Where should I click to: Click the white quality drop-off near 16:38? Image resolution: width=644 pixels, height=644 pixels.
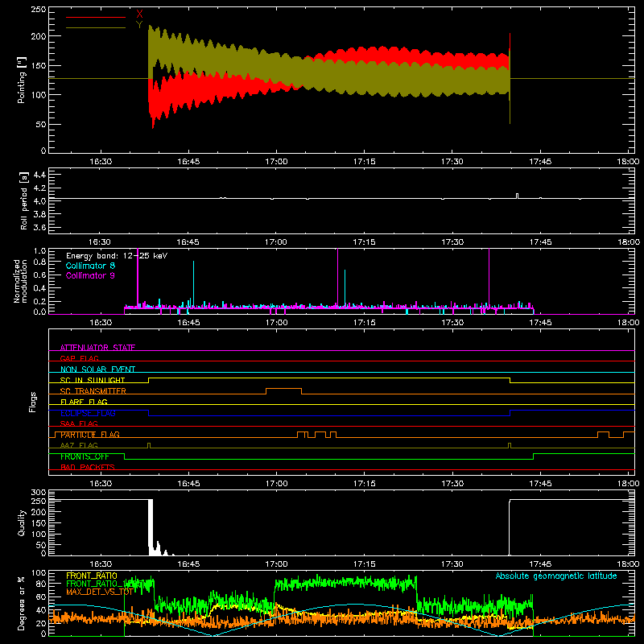click(151, 527)
